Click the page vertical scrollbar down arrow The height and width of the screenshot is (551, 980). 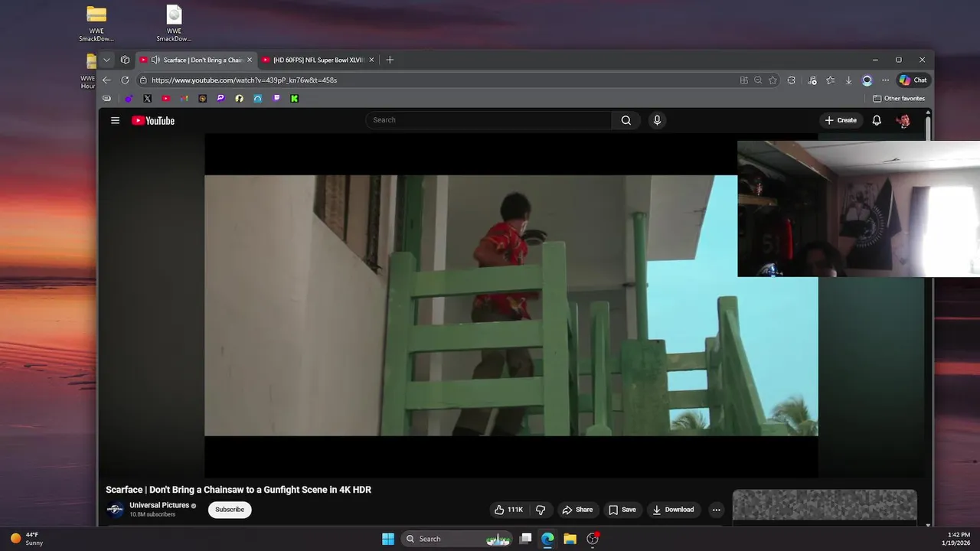click(928, 524)
